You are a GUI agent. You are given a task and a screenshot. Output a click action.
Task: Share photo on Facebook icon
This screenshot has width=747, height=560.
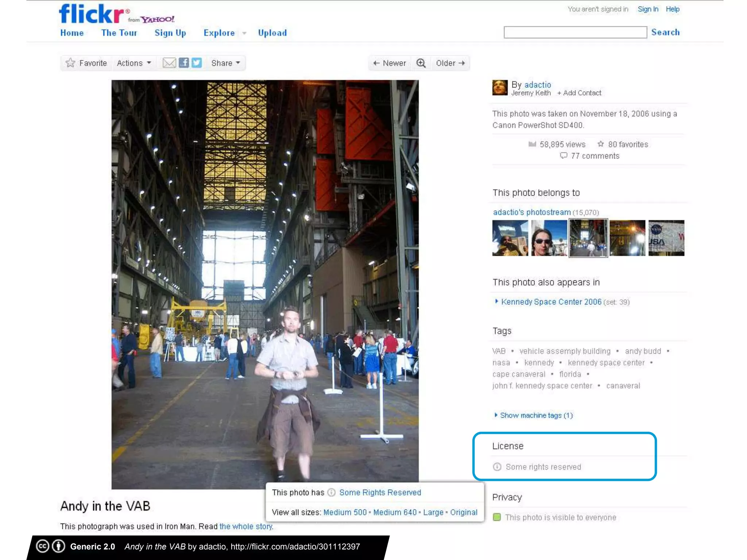pos(184,63)
